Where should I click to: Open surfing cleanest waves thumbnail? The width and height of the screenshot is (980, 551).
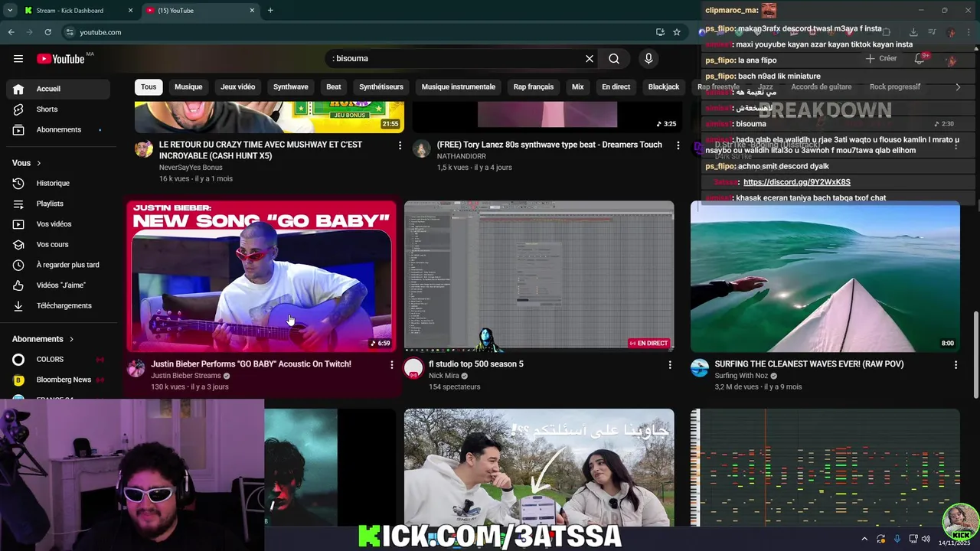825,276
